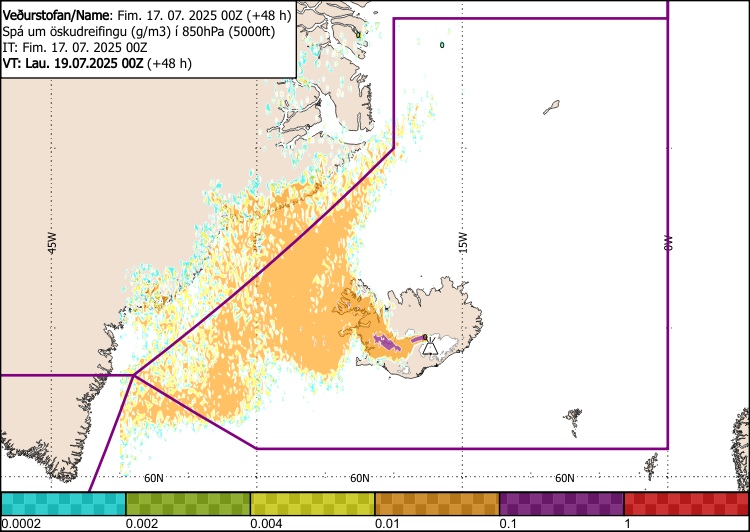Click the legend value 0.01
Image resolution: width=750 pixels, height=532 pixels.
pyautogui.click(x=388, y=523)
